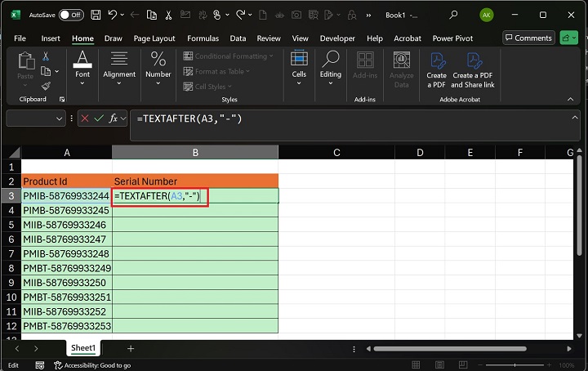Click the Save icon in title bar

96,15
